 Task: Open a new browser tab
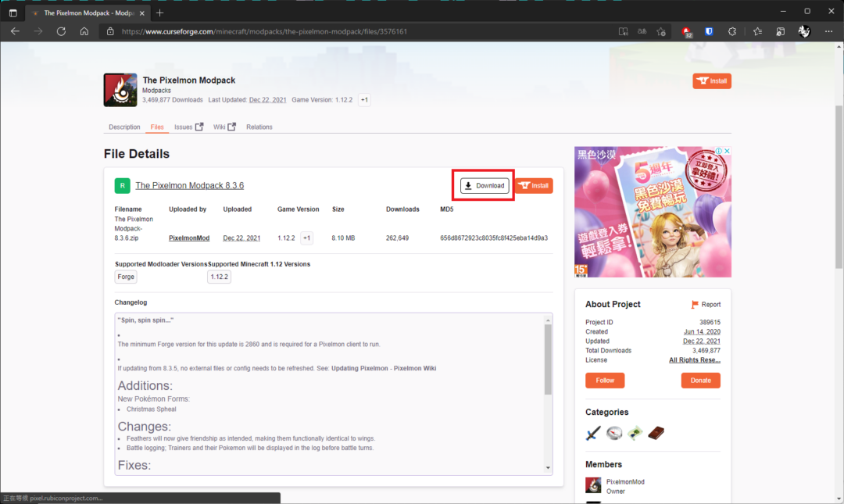[x=160, y=13]
